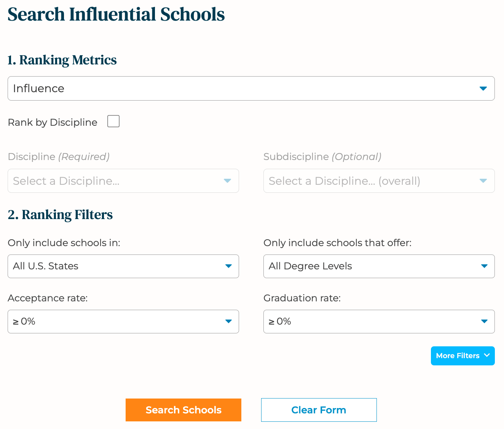The width and height of the screenshot is (504, 429).
Task: Click the Discipline dropdown chevron
Action: tap(227, 181)
